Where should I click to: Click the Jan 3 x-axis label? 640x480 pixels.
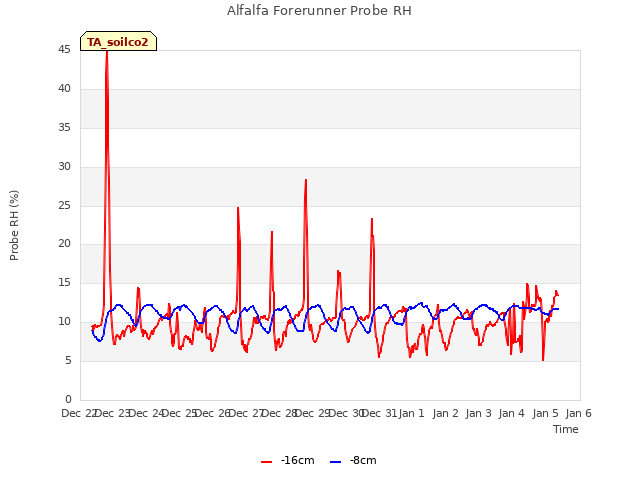478,413
